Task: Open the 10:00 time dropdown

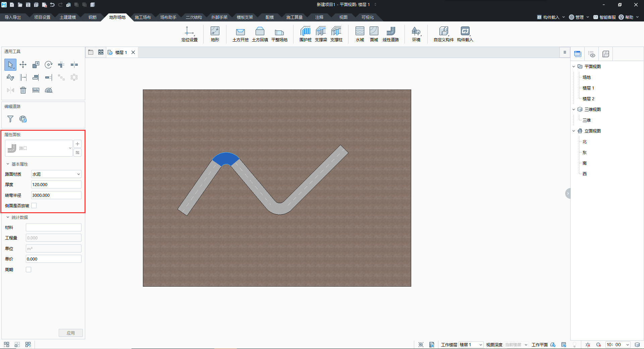Action: [x=618, y=345]
